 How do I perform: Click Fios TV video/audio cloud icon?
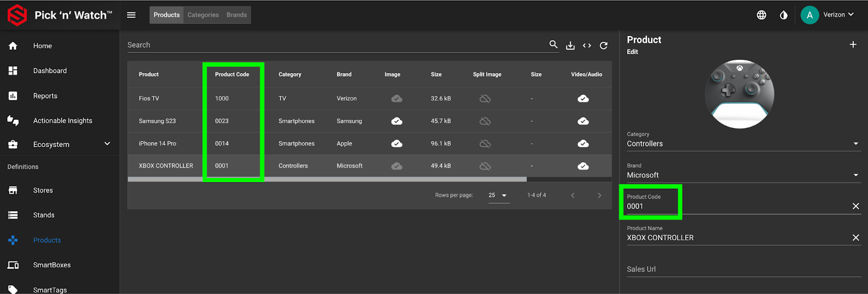583,99
